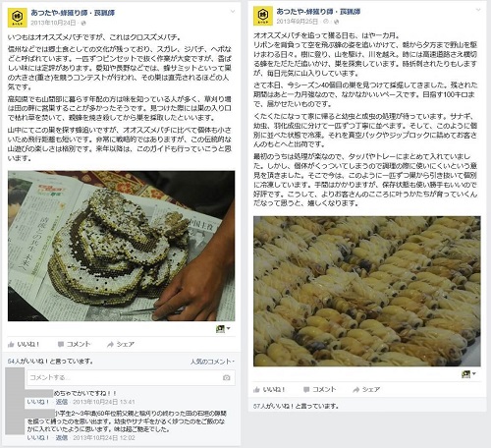Click the thumbs-up Like icon on left post
The width and height of the screenshot is (491, 448).
11,344
